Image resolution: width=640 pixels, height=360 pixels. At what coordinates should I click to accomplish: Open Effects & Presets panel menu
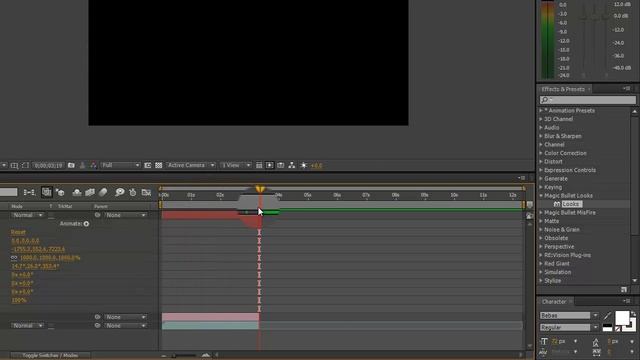tap(627, 89)
